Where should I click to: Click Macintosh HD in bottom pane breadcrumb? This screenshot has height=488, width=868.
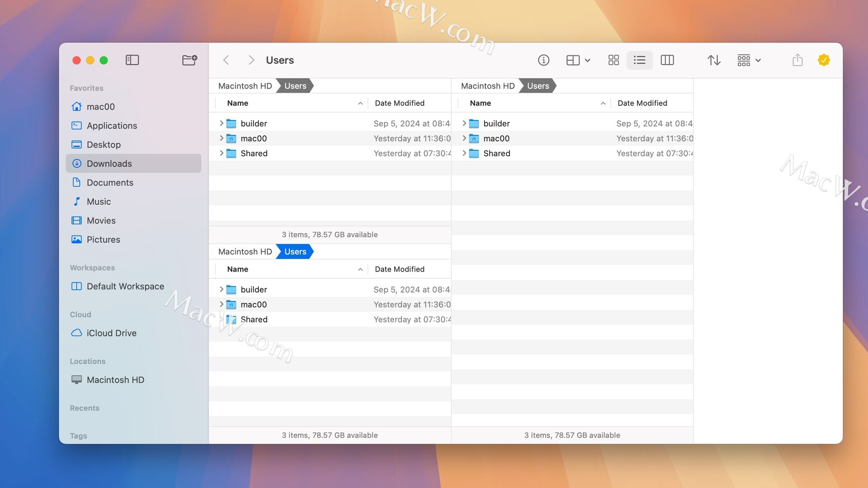pyautogui.click(x=245, y=252)
